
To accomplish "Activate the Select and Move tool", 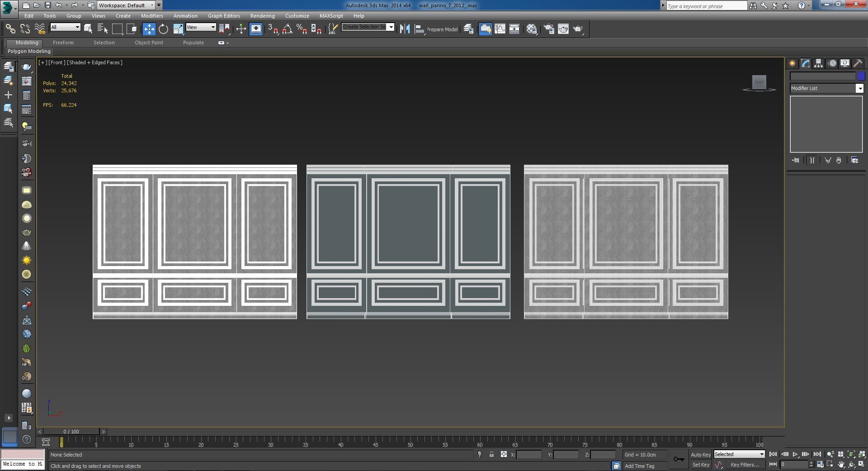I will coord(149,29).
